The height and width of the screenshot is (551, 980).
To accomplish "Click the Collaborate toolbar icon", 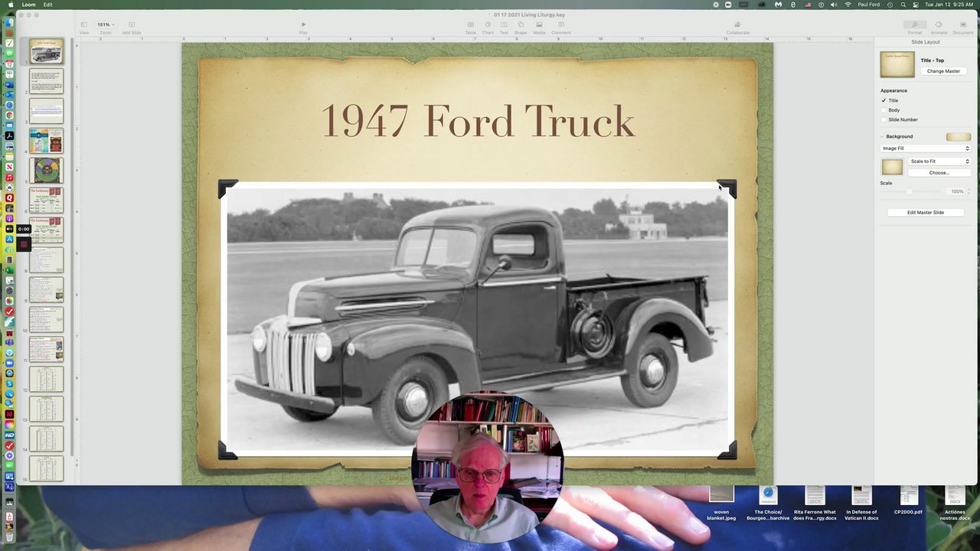I will click(738, 27).
